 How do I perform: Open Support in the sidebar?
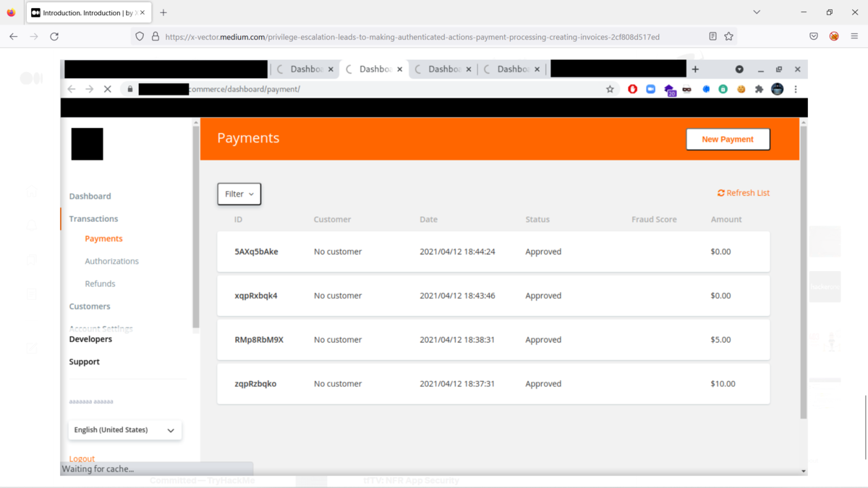(x=84, y=361)
